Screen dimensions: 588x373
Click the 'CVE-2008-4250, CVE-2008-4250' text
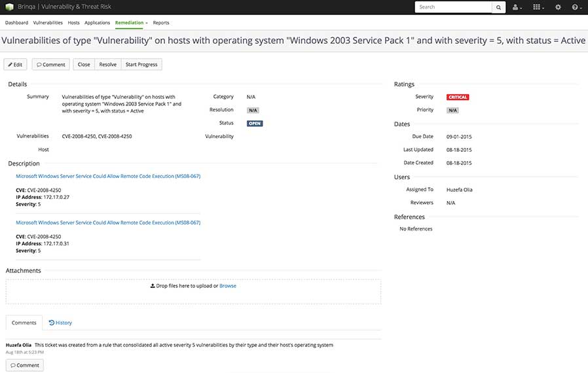point(97,137)
